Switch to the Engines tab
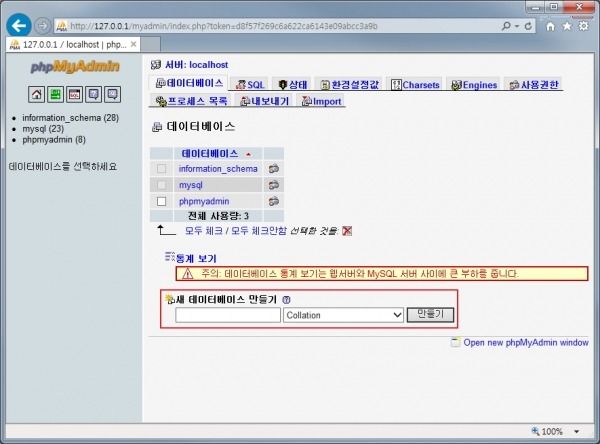600x444 pixels. pyautogui.click(x=474, y=85)
